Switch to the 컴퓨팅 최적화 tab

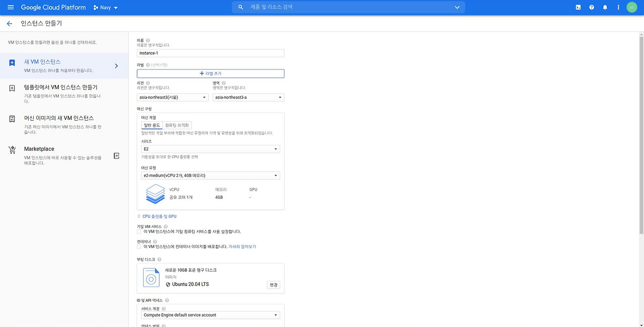pyautogui.click(x=177, y=125)
